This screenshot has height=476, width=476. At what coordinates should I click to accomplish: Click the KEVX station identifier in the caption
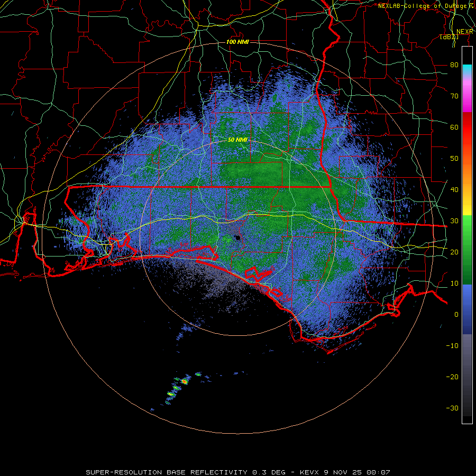310,472
